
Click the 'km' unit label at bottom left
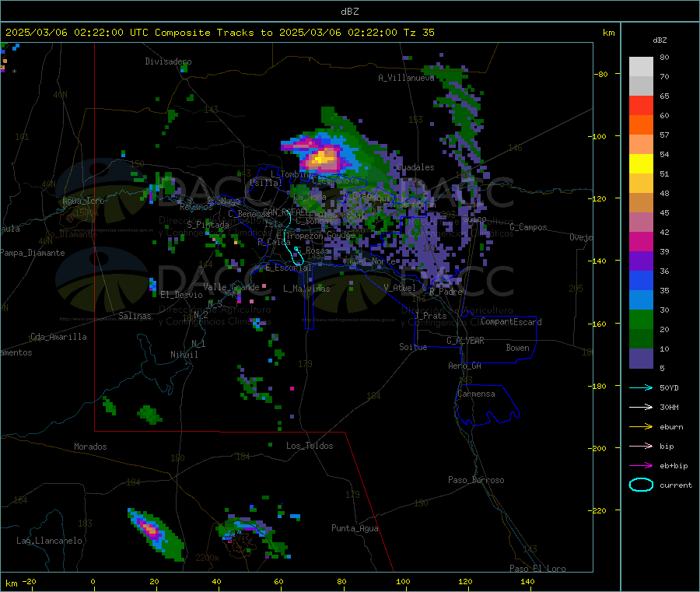tap(11, 583)
